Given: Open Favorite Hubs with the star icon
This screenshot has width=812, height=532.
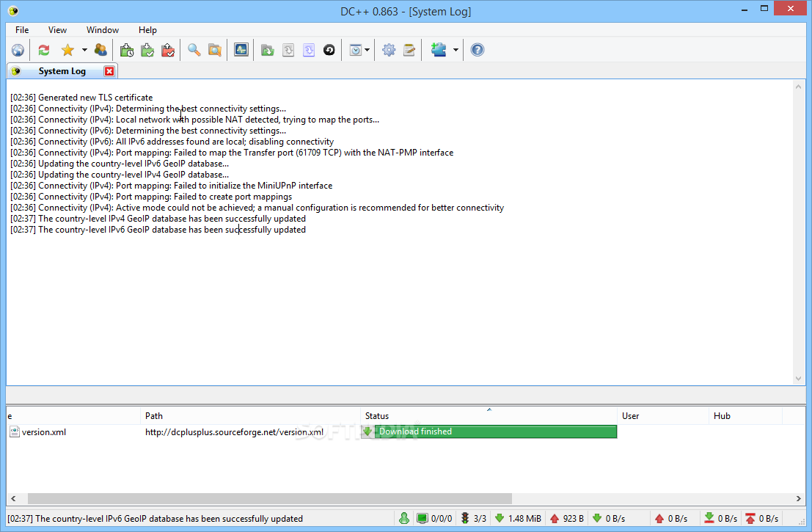Looking at the screenshot, I should pos(67,50).
